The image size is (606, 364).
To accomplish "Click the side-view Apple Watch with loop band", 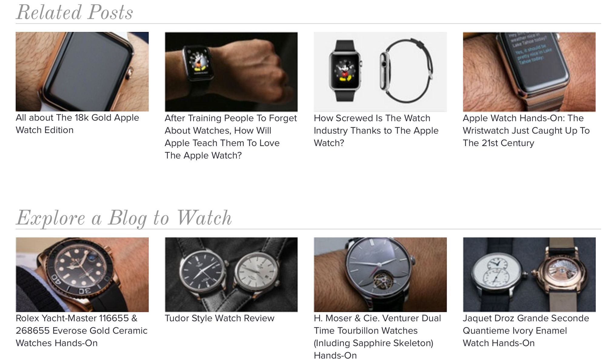I will [x=406, y=71].
